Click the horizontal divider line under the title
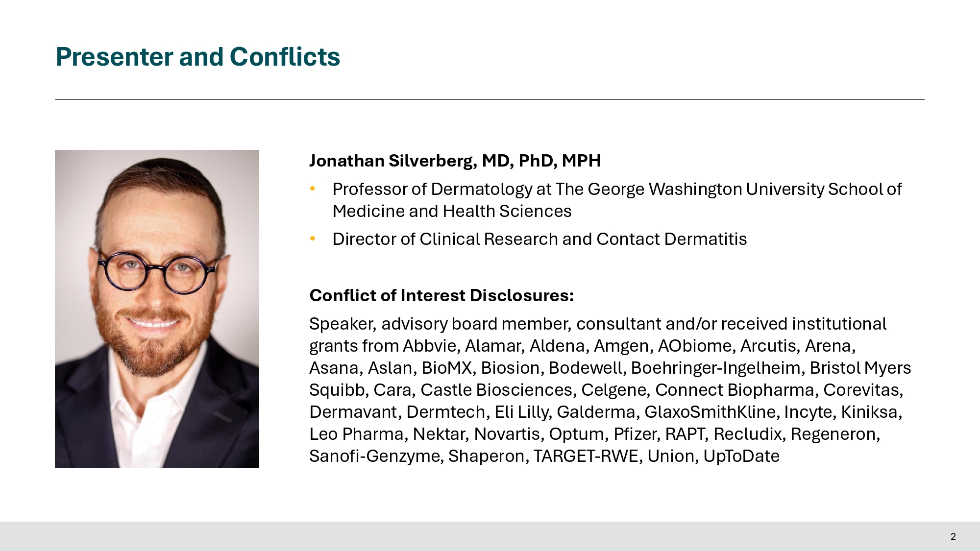980x551 pixels. point(490,99)
